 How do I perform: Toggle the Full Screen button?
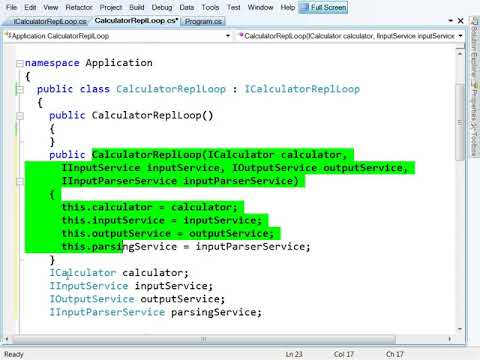pos(324,7)
